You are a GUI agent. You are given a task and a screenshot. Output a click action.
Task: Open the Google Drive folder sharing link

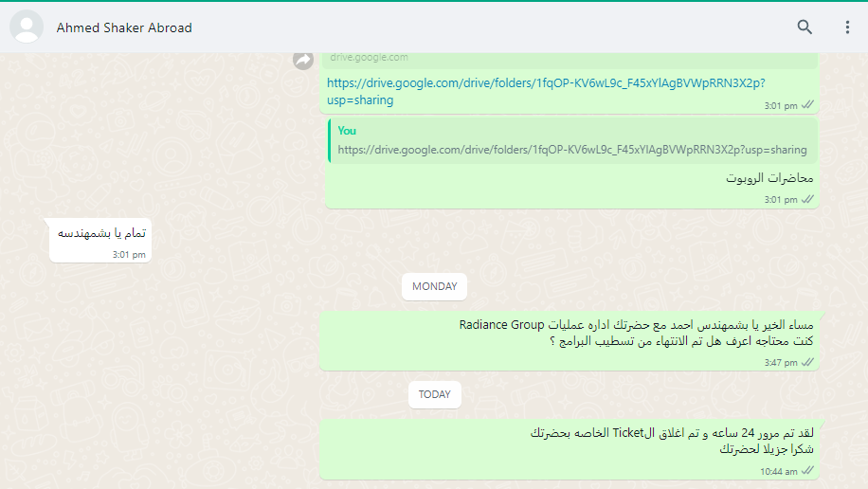pos(546,91)
